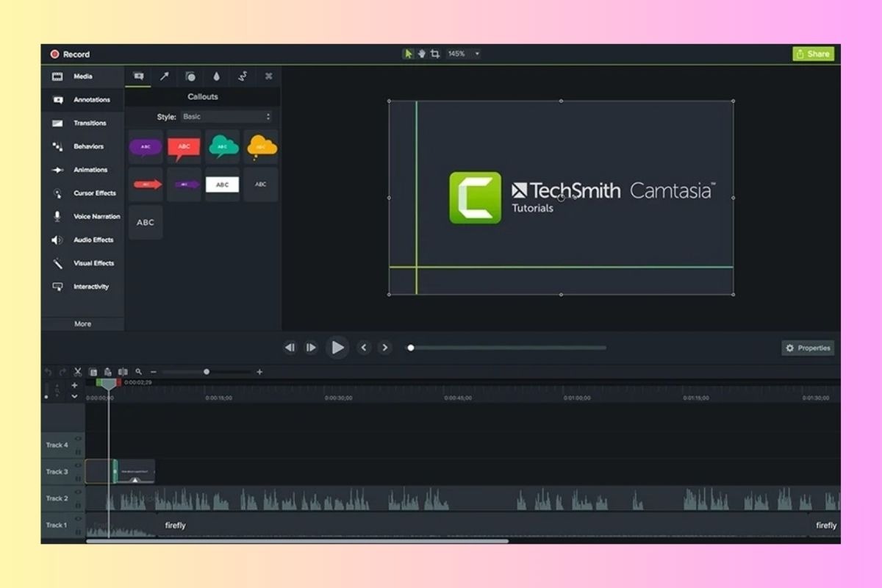Switch to the sketch motion annotation tab

point(243,76)
